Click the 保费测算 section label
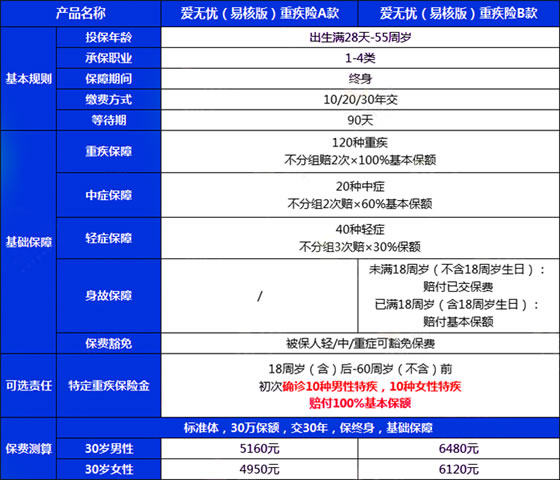 tap(29, 449)
